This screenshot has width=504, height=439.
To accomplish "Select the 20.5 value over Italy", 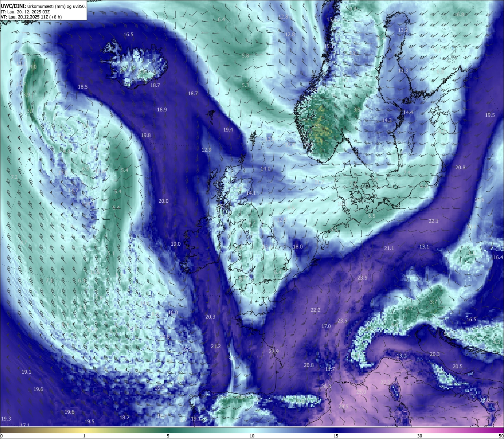I will [458, 366].
